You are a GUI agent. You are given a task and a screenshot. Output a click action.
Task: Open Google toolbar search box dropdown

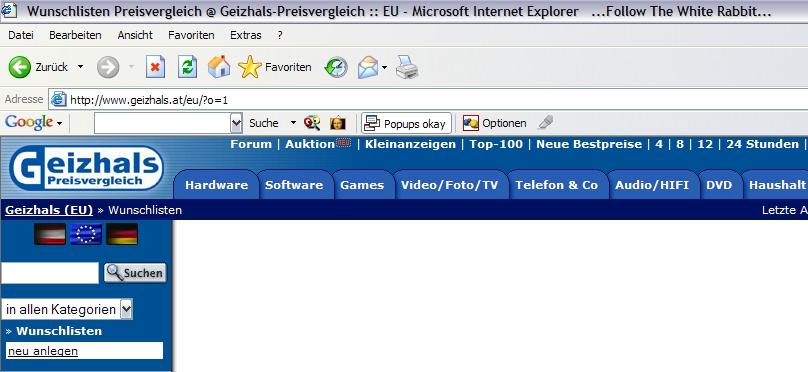click(x=236, y=123)
